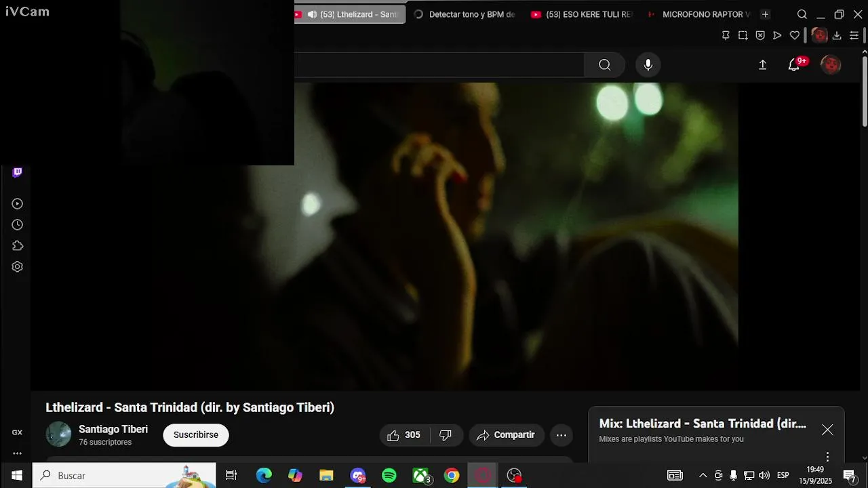Open Twitch in the Opera GX sidebar

point(18,172)
